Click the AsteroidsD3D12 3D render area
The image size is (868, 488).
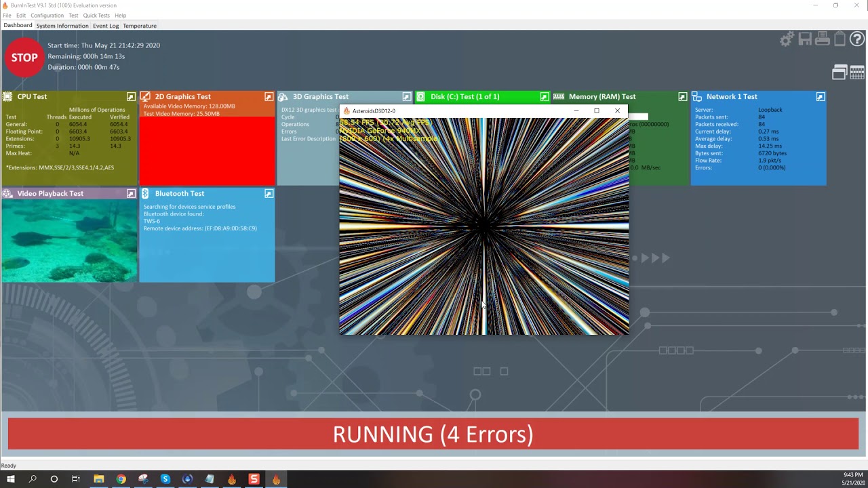[x=484, y=226]
